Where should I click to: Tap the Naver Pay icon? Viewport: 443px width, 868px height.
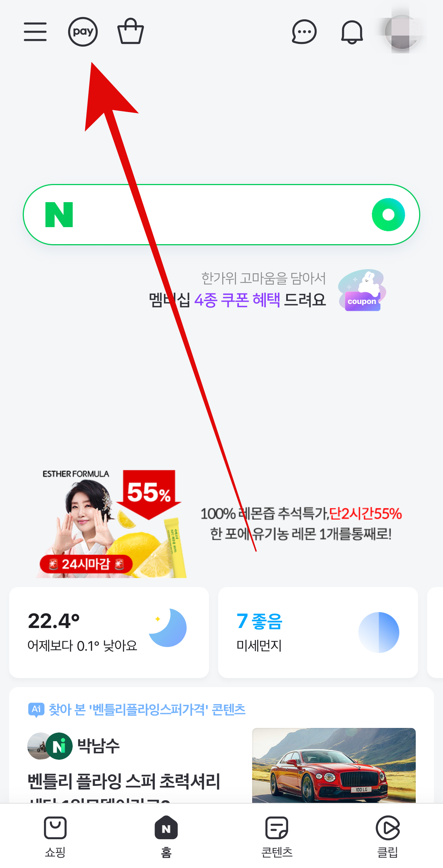pos(83,32)
